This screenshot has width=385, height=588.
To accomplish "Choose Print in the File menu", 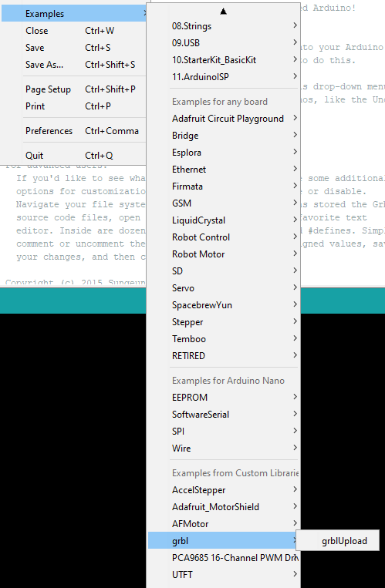I will [x=74, y=106].
